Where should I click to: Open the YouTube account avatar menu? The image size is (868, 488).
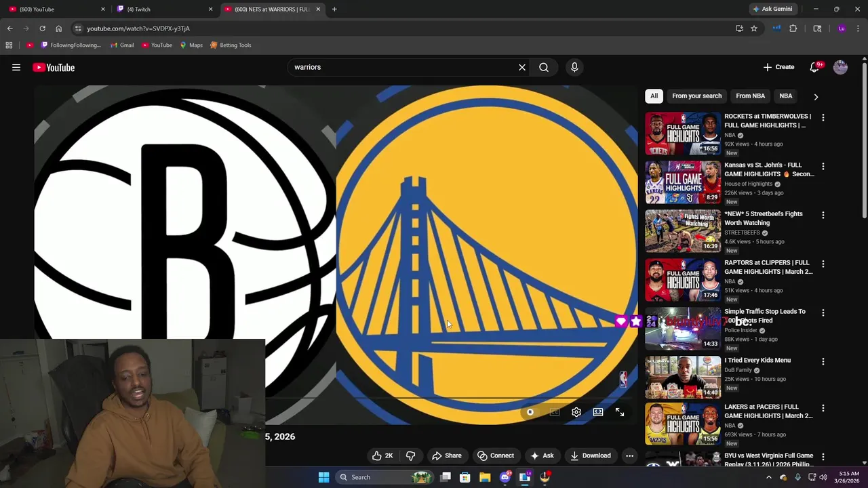coord(840,67)
